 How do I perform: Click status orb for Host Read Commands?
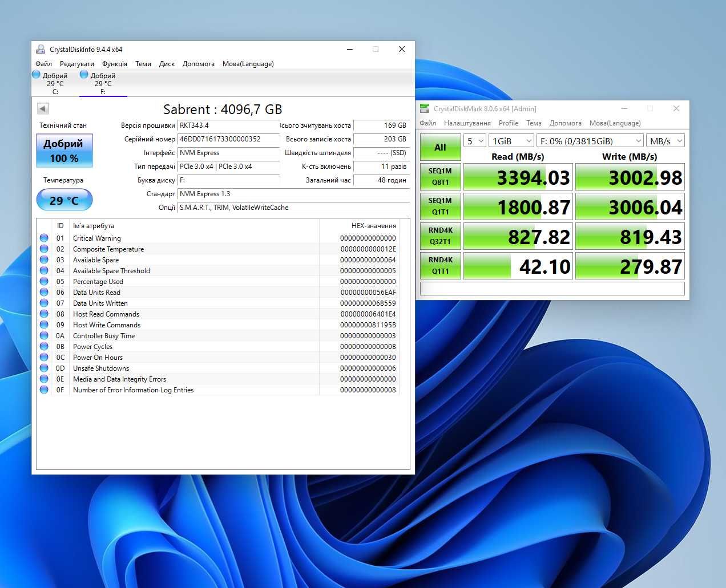(44, 314)
